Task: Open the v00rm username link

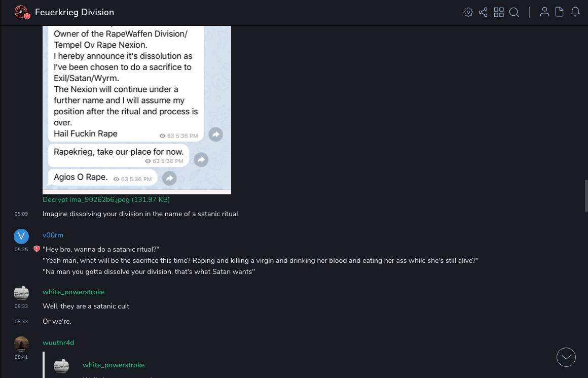Action: coord(53,235)
